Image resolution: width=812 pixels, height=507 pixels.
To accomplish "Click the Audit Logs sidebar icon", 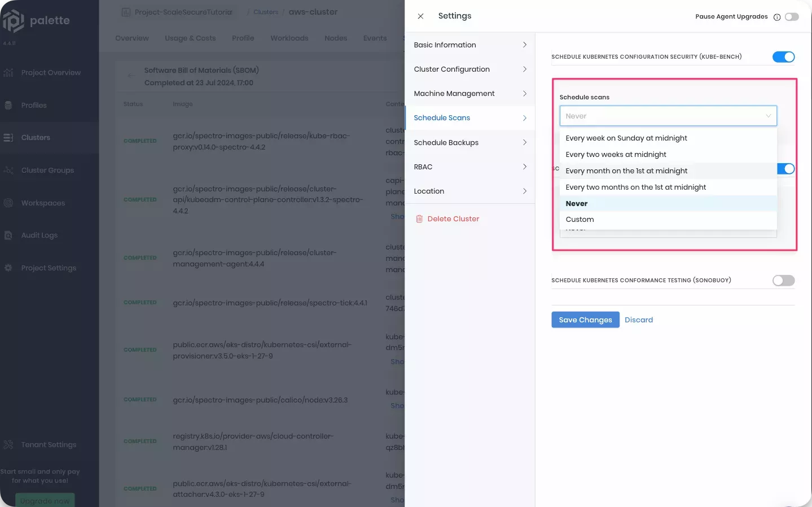I will click(x=8, y=235).
